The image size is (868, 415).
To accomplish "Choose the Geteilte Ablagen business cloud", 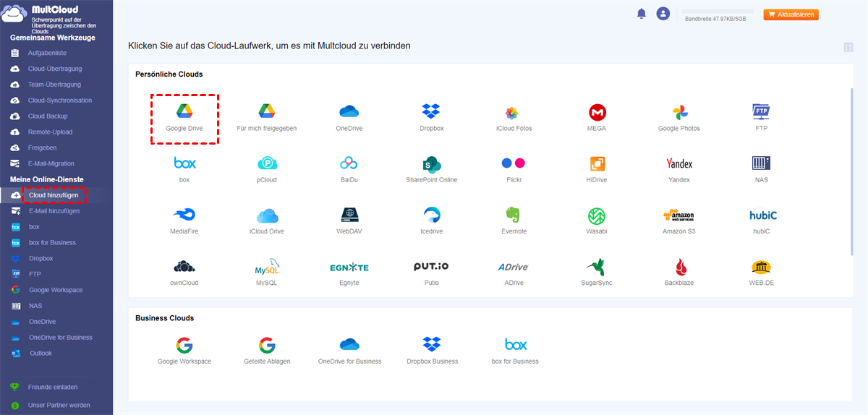I will tap(267, 345).
